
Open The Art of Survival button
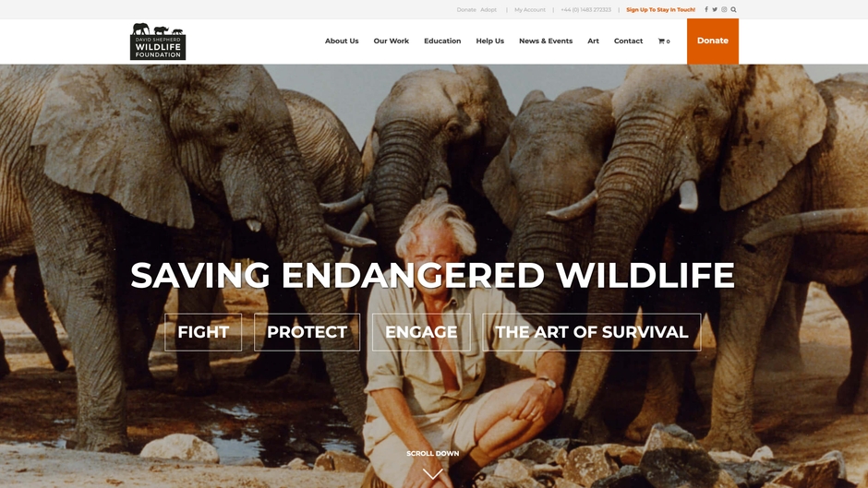pyautogui.click(x=591, y=332)
